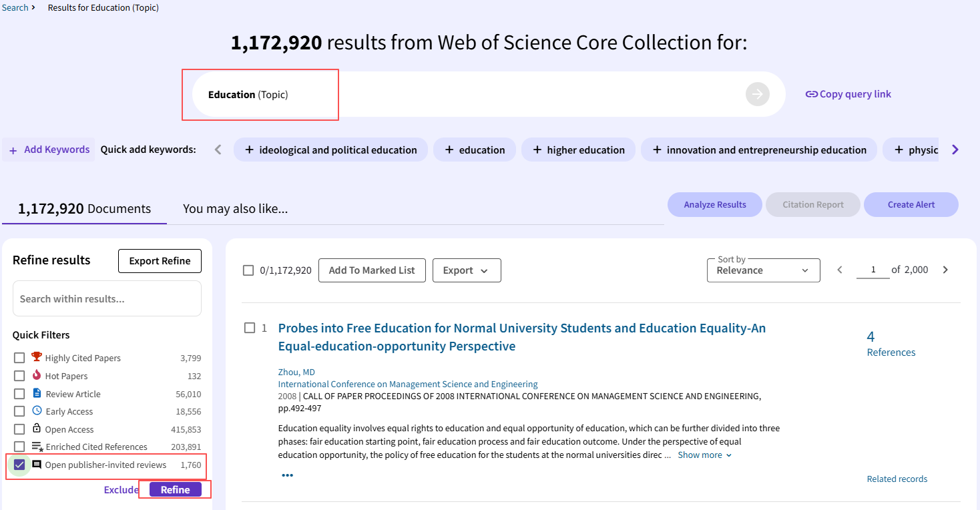Enable the Open Access filter checkbox
This screenshot has height=510, width=980.
coord(19,429)
